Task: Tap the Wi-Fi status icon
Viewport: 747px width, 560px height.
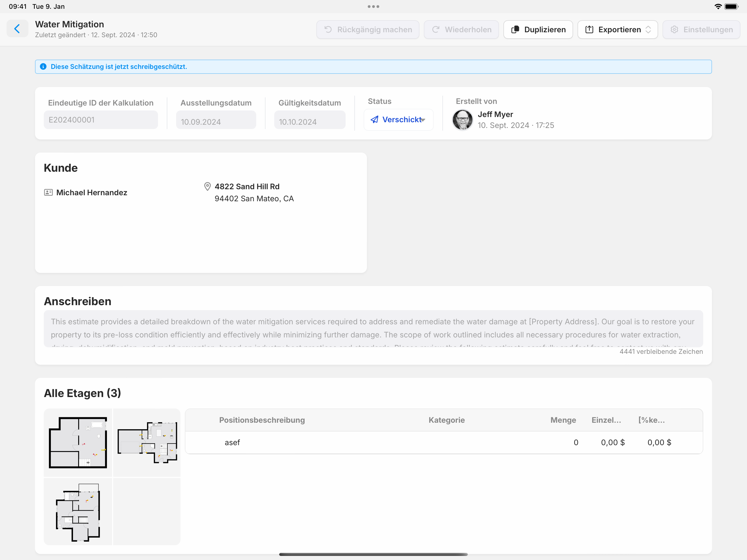Action: tap(718, 6)
